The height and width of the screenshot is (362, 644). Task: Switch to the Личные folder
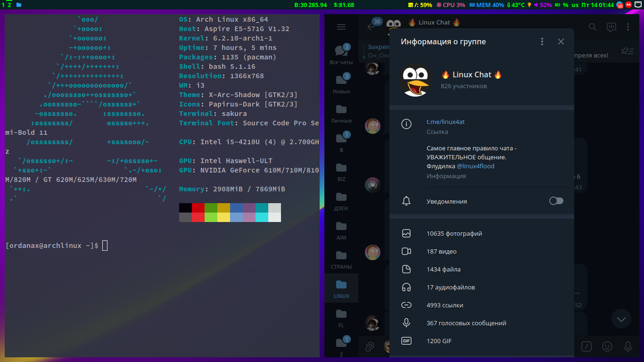(341, 113)
